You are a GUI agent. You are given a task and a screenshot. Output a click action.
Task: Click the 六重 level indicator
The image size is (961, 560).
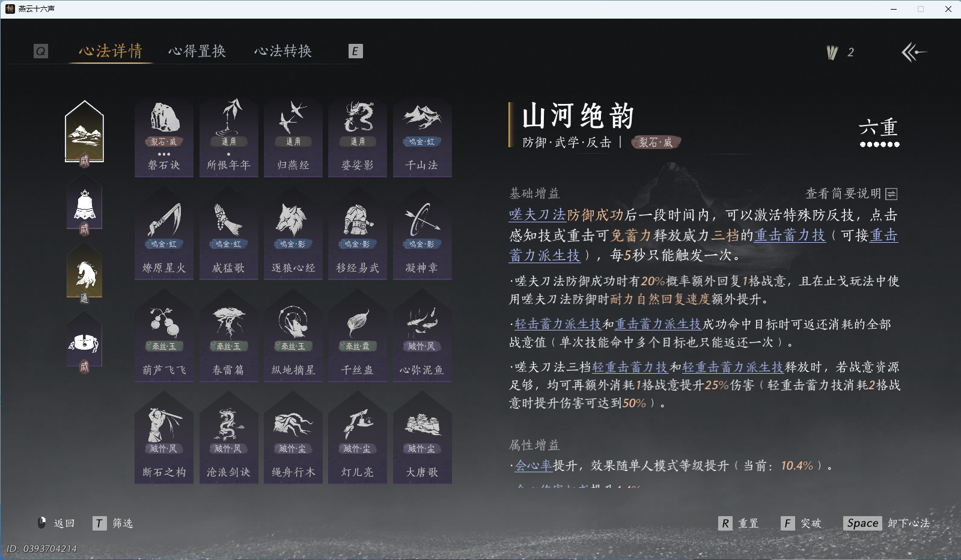[879, 132]
